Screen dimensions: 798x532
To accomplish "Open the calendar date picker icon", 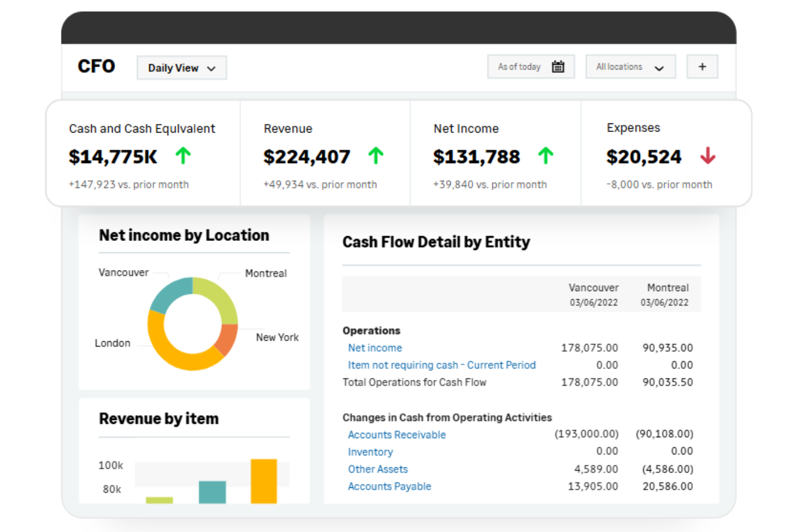I will 558,66.
